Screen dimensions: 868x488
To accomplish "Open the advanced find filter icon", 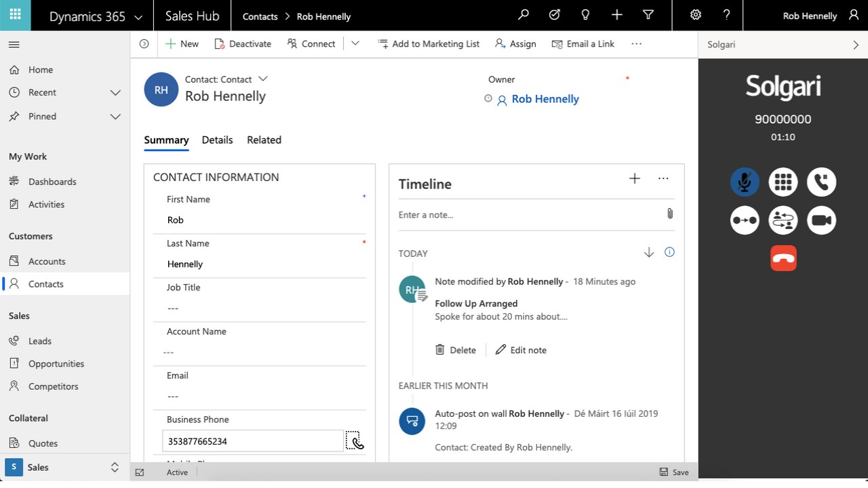I will (648, 15).
